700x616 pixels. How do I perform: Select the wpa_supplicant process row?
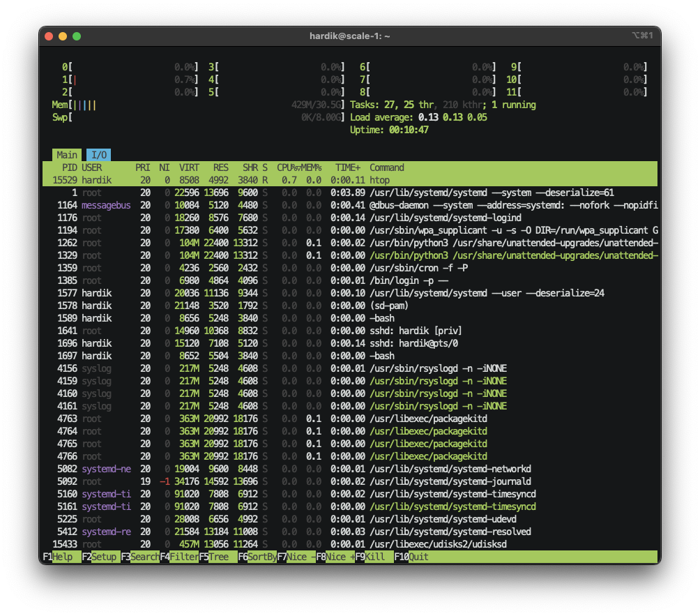click(350, 230)
